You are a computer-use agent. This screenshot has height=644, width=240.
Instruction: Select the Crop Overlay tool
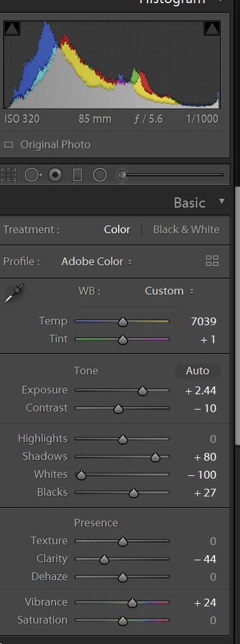(x=8, y=175)
